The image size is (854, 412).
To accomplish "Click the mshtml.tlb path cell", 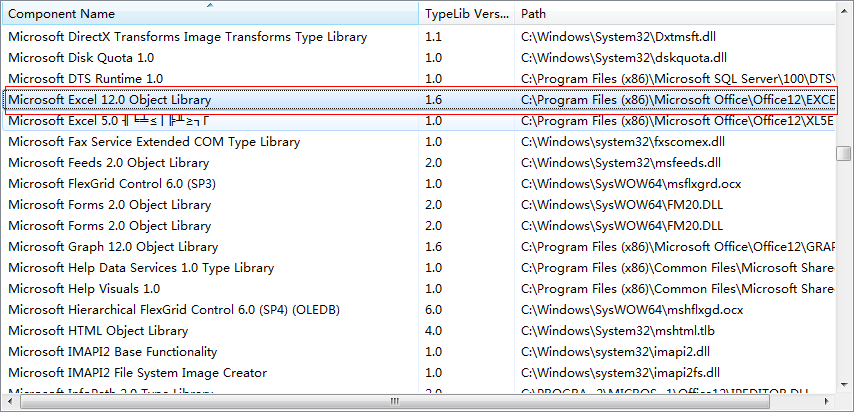I will [618, 331].
